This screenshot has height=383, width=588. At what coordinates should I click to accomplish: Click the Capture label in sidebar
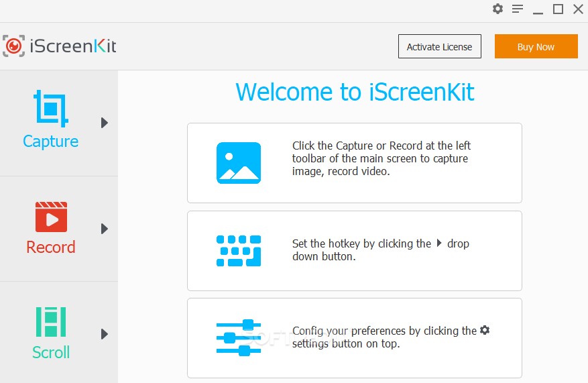point(51,142)
